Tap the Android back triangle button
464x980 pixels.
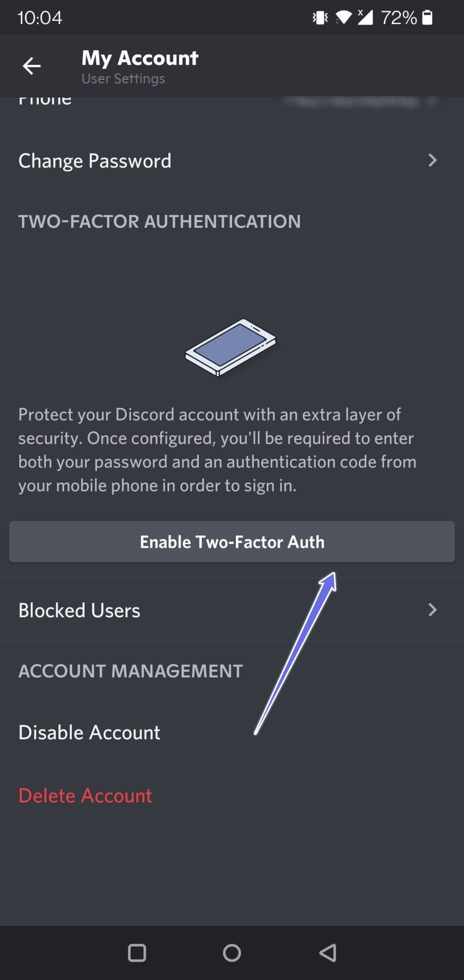click(x=328, y=953)
